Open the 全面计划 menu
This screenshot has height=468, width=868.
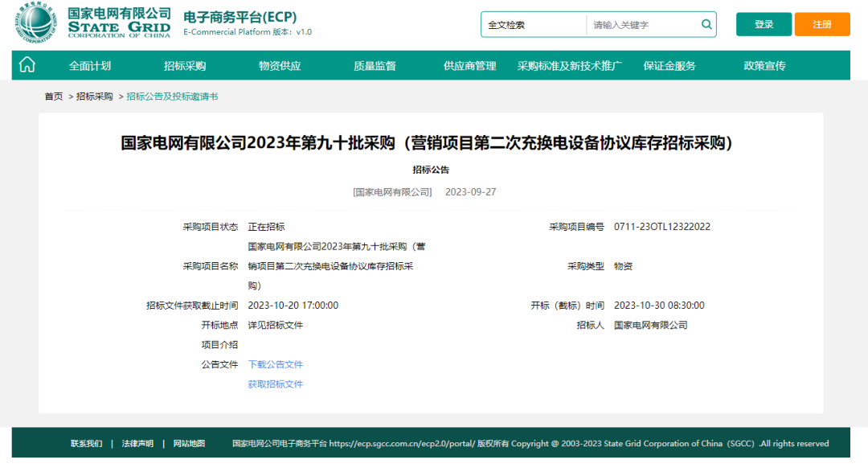[90, 66]
